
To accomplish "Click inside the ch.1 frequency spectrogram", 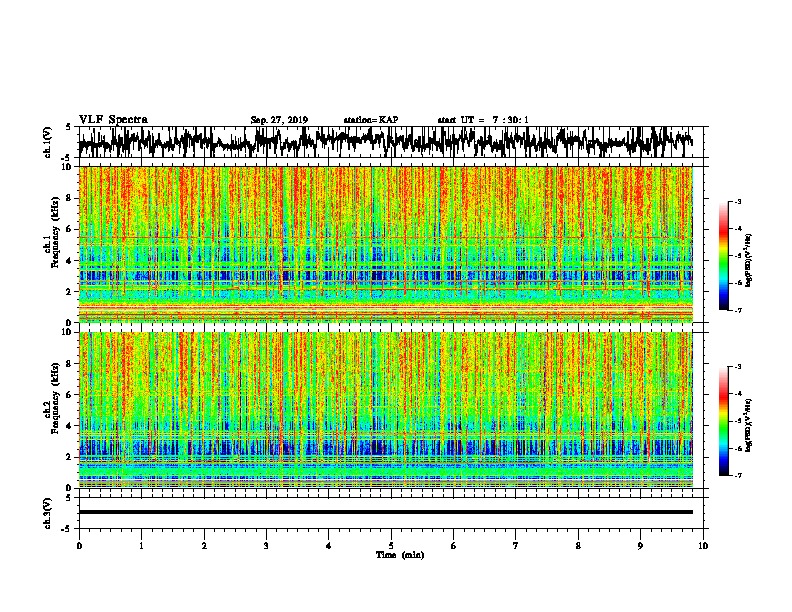I will [386, 244].
